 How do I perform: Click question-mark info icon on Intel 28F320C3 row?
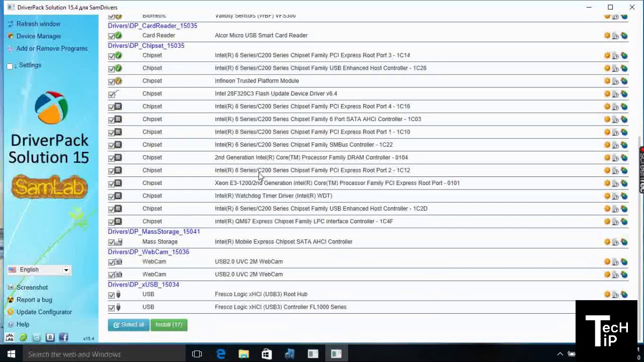615,94
